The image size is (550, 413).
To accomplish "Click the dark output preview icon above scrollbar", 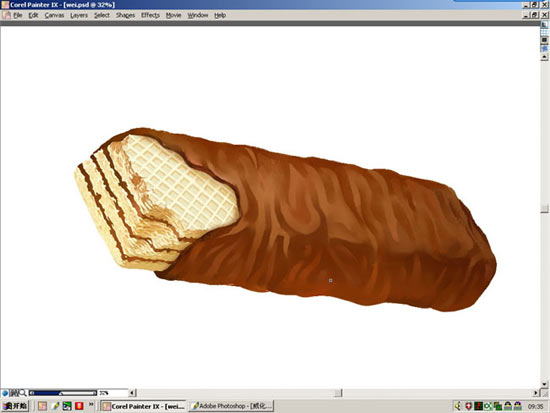I will (544, 40).
